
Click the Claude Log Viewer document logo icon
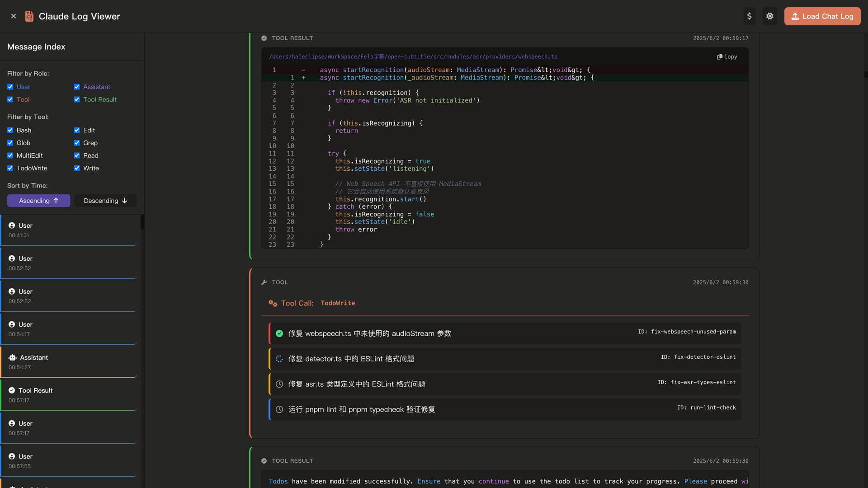[x=29, y=16]
